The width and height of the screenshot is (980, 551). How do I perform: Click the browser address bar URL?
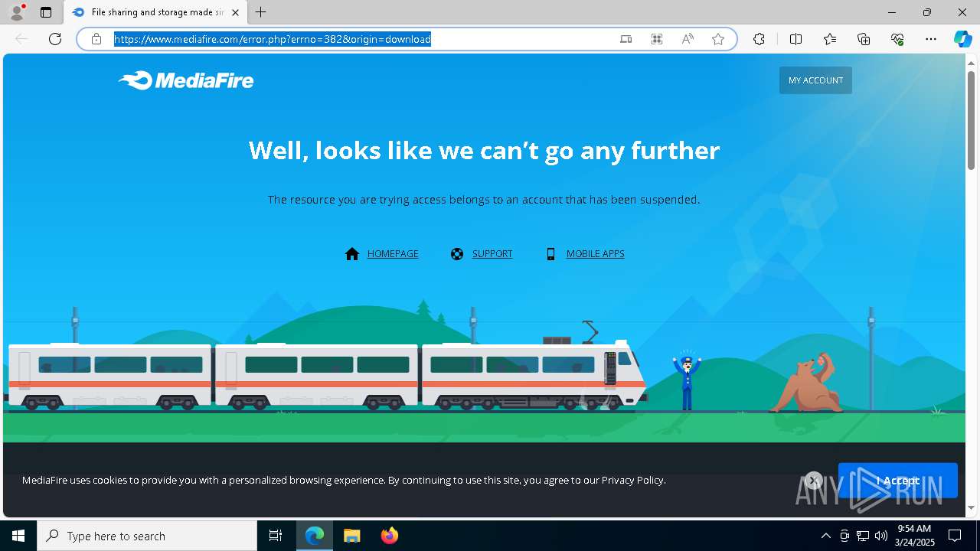tap(273, 39)
